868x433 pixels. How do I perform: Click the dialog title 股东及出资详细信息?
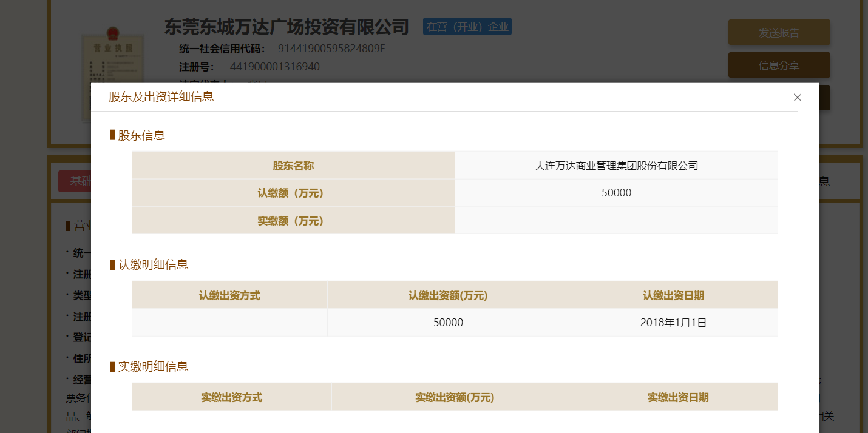pyautogui.click(x=161, y=97)
